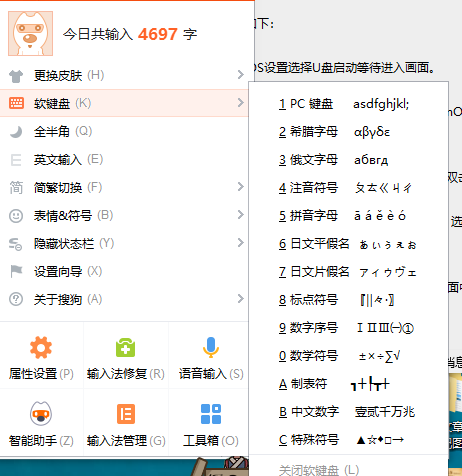
Task: Click the E icon for 英文输入
Action: [16, 160]
